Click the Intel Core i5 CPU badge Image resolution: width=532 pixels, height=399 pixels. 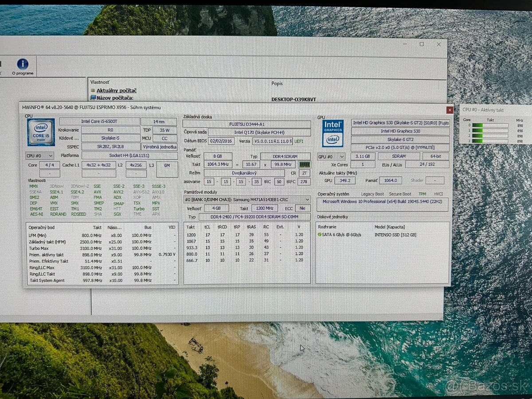coord(40,133)
